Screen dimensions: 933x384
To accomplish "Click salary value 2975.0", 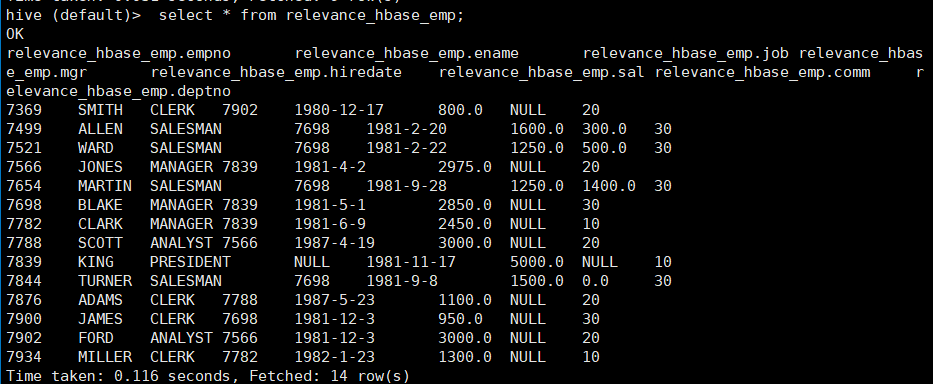I will (465, 167).
